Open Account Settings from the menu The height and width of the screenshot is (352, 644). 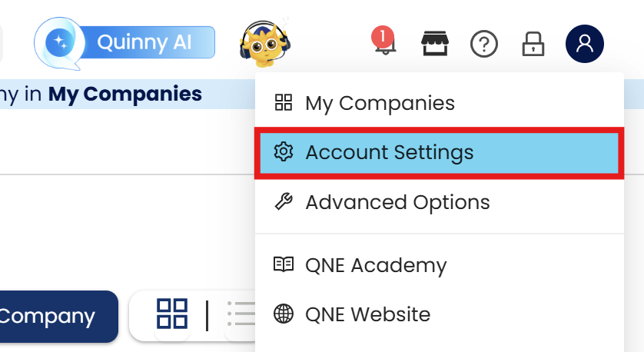point(389,152)
